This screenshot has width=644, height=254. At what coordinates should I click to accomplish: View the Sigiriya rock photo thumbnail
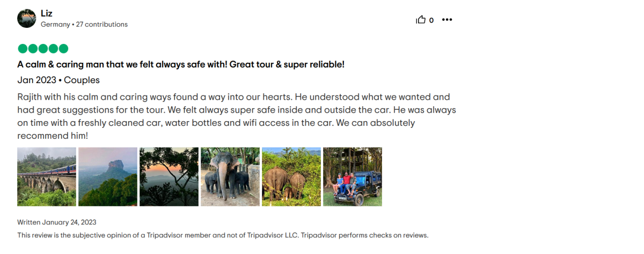point(108,177)
